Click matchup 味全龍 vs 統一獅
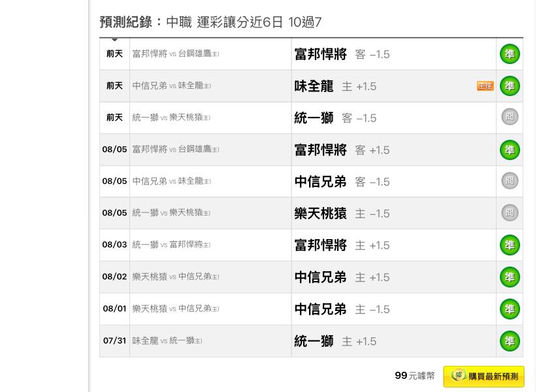 point(167,341)
